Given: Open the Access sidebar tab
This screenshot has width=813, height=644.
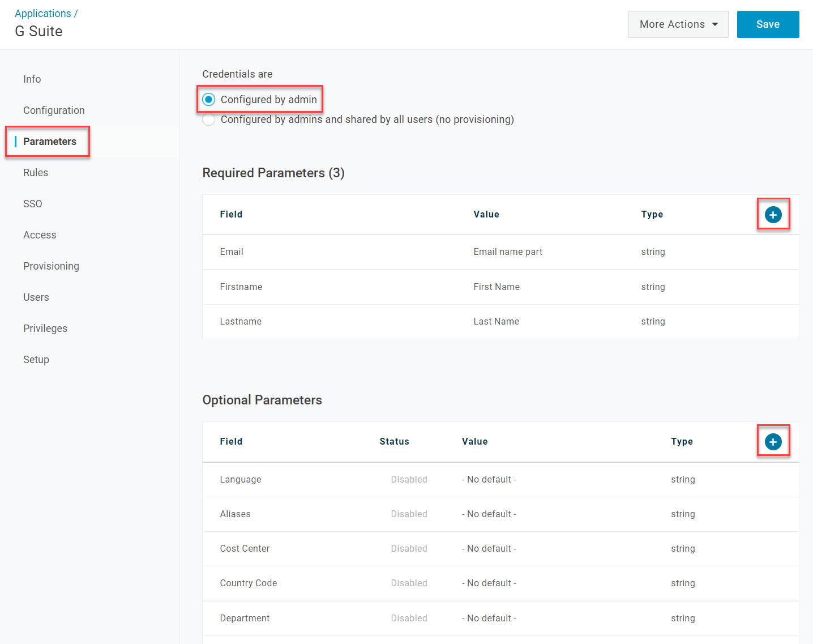Looking at the screenshot, I should coord(40,235).
